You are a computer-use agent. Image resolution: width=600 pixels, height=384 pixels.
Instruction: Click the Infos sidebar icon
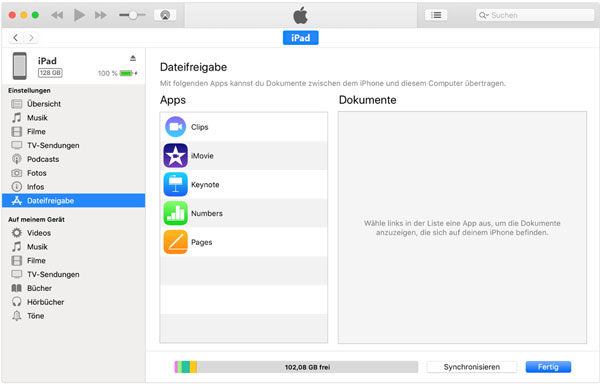[16, 187]
